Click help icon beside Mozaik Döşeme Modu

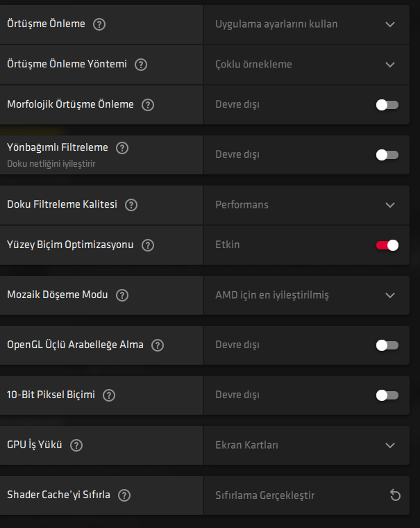(122, 295)
